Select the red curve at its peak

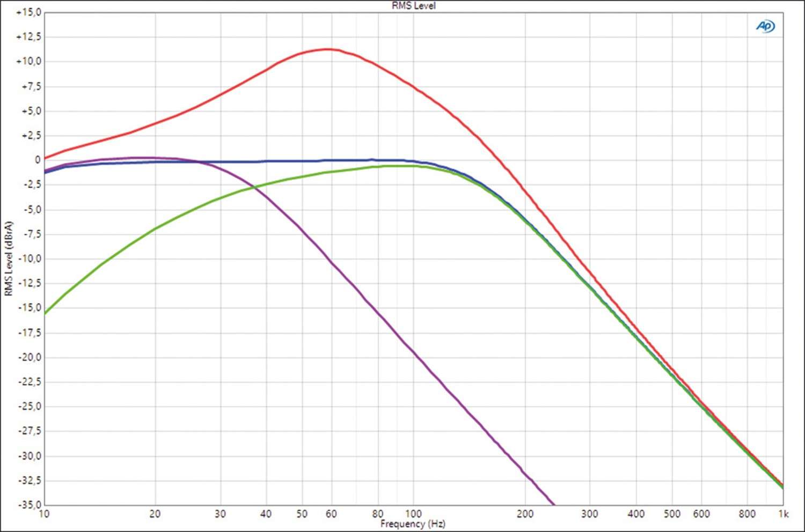[327, 49]
